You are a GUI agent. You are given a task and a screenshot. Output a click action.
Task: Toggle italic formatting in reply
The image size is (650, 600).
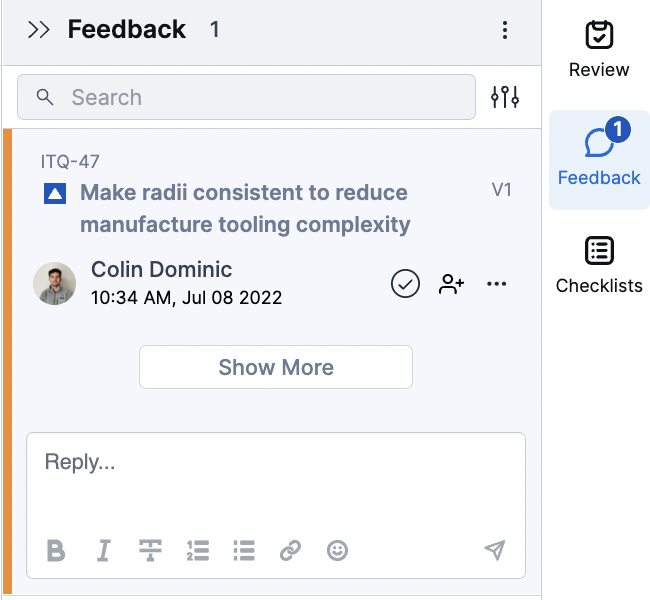(x=104, y=550)
